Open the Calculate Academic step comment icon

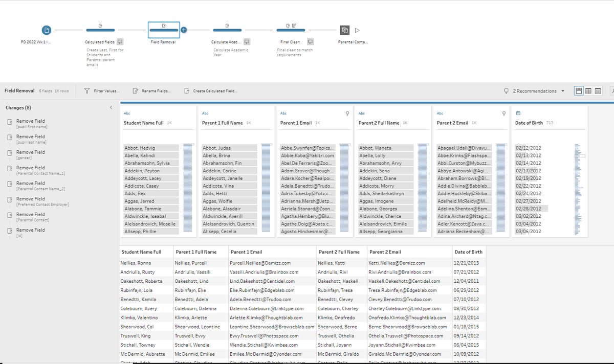(247, 42)
